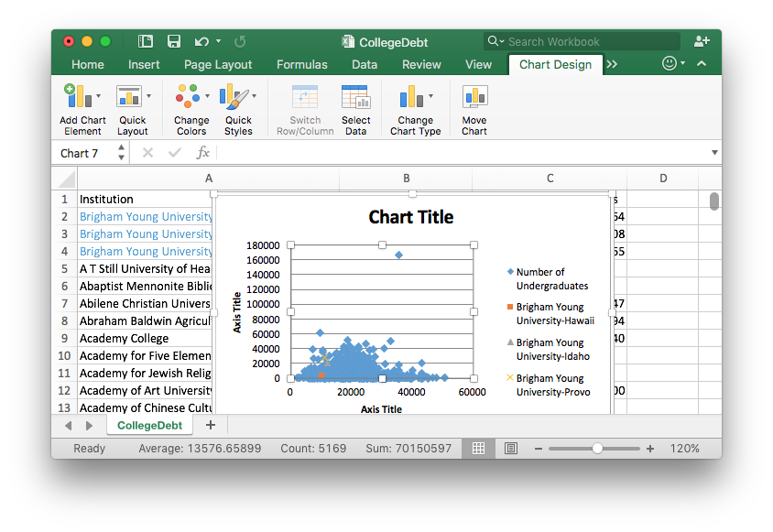Click the insert function fx icon
773x532 pixels.
click(202, 153)
